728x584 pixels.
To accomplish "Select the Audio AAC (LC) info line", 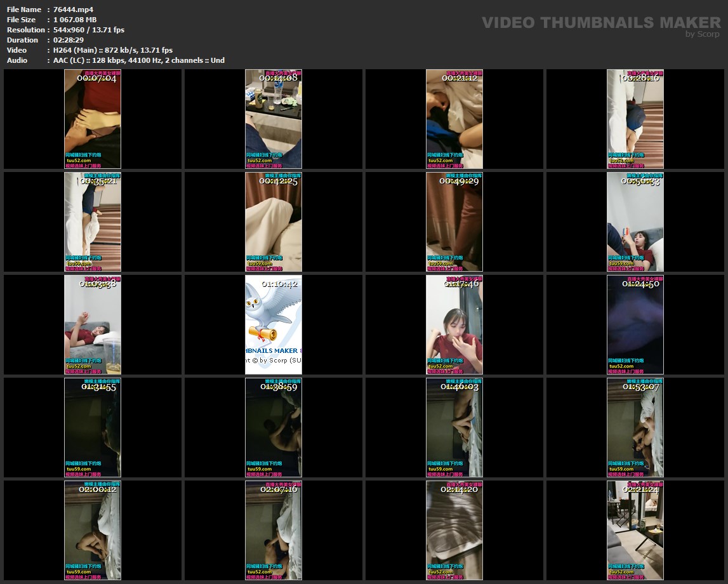I will 138,60.
